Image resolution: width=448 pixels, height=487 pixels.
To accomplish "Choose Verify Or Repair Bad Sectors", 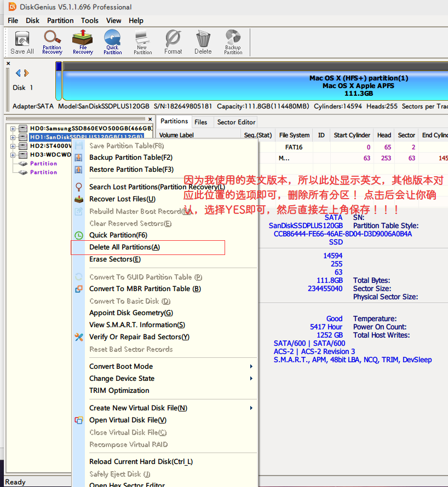I will 139,337.
